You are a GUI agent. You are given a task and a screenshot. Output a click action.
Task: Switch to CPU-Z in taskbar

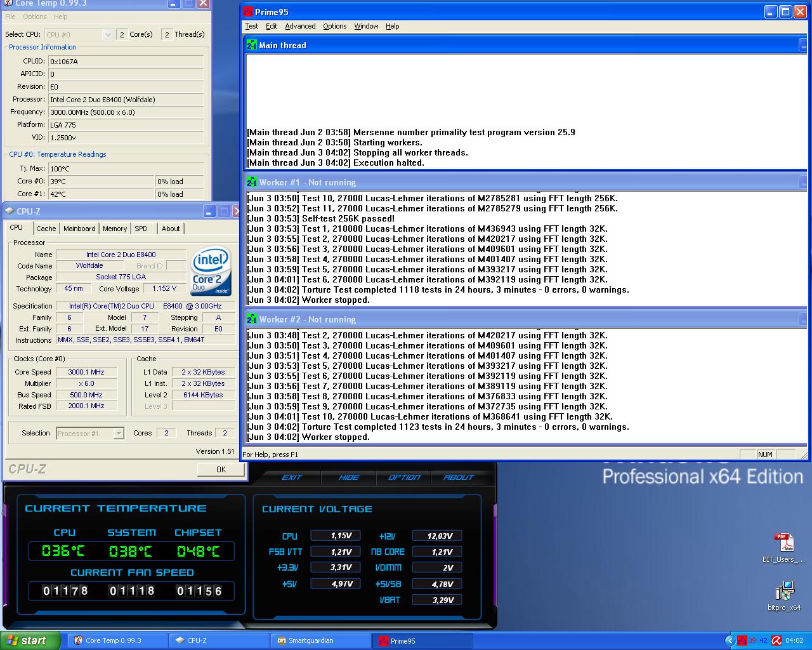click(x=219, y=641)
